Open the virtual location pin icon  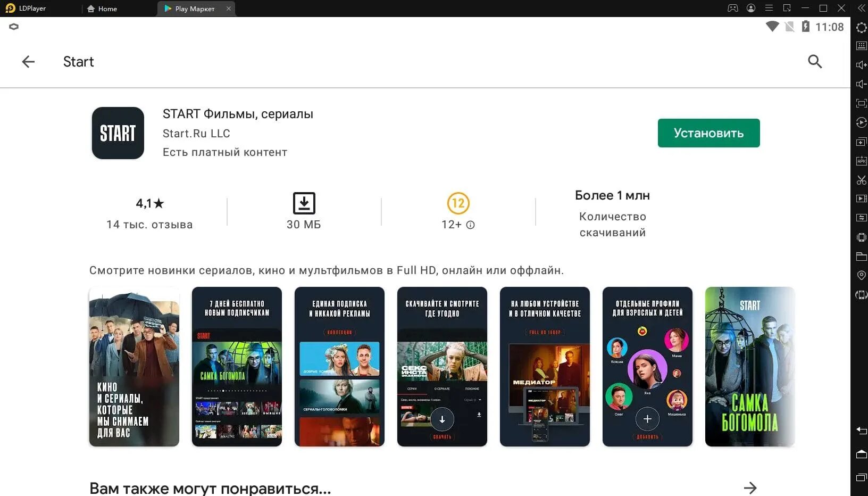[x=861, y=275]
